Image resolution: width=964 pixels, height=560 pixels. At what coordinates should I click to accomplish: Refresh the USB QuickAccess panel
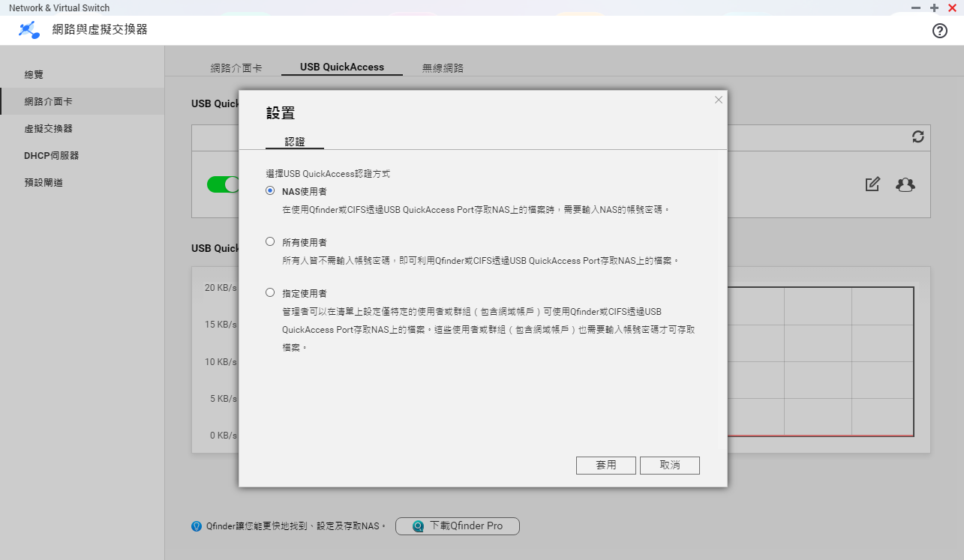[x=917, y=136]
